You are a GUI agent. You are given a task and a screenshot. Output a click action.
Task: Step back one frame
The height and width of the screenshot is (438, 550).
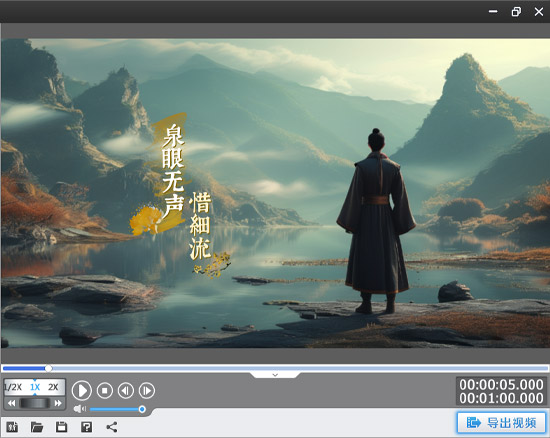pyautogui.click(x=126, y=390)
